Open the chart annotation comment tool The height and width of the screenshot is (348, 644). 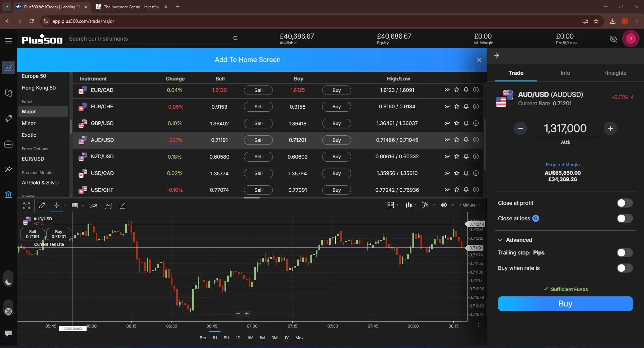tap(75, 206)
